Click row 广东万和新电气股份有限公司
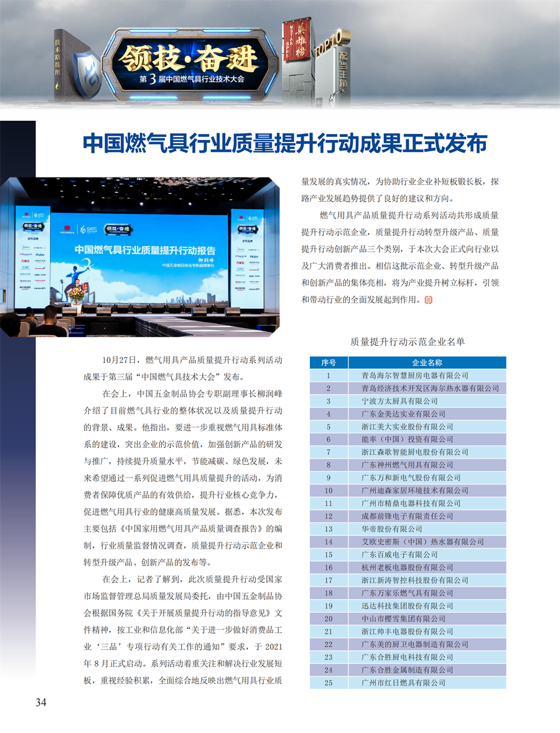Screen dimensions: 560x733 pyautogui.click(x=408, y=478)
